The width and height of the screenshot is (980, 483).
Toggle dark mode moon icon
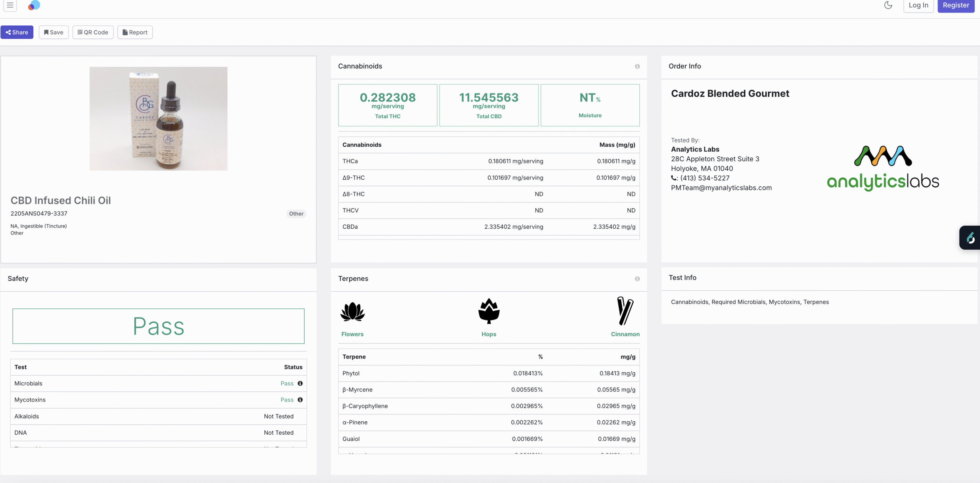coord(888,5)
